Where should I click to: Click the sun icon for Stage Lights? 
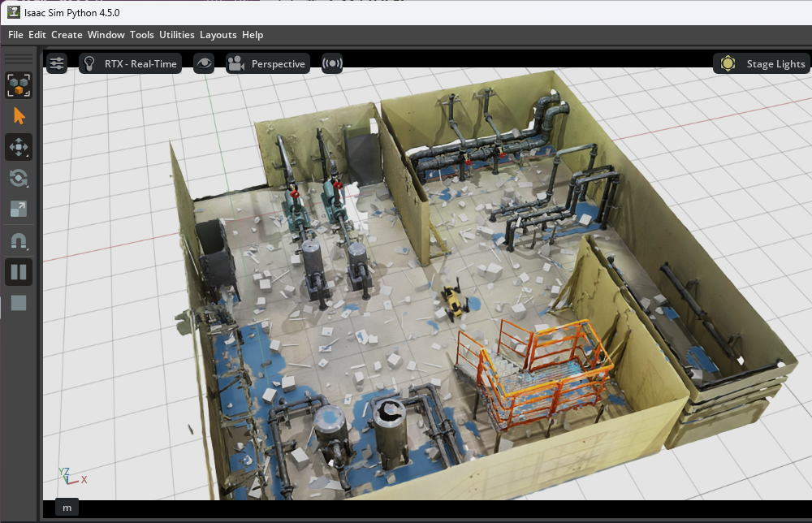pos(728,63)
